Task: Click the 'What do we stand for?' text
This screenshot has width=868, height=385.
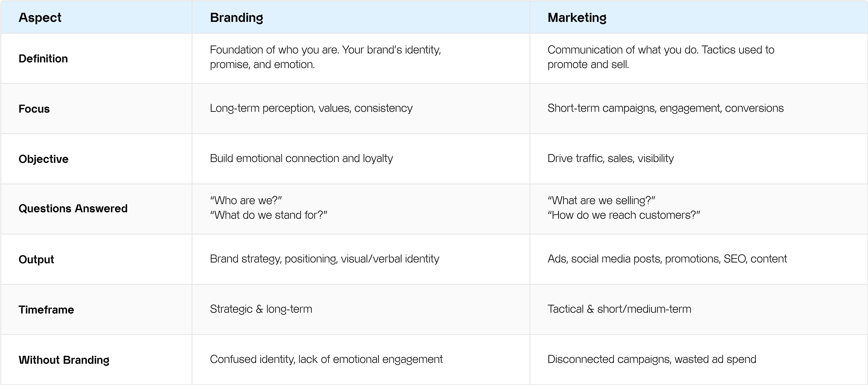Action: click(x=269, y=215)
